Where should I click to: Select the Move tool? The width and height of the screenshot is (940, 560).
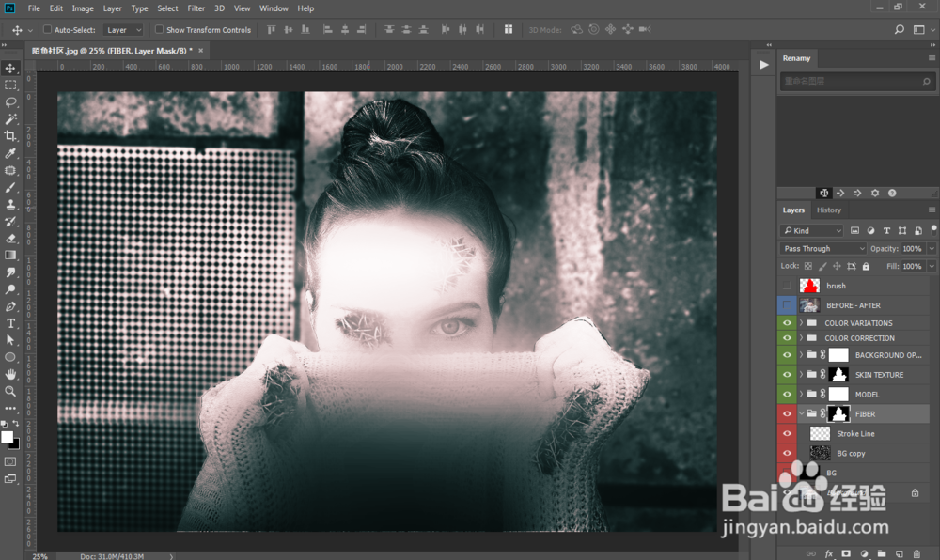coord(10,68)
